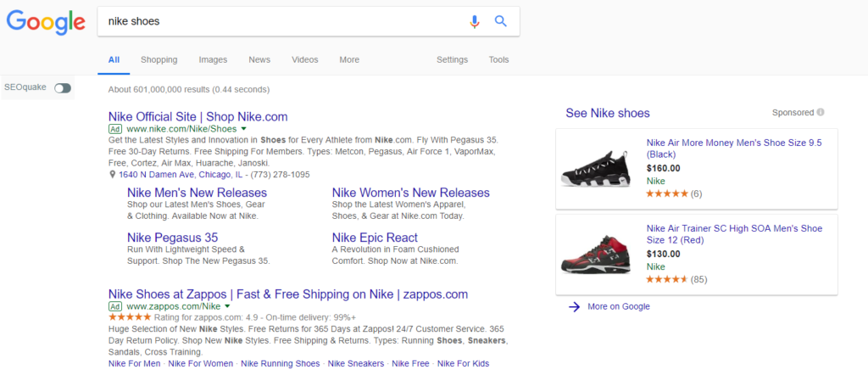
Task: Open Nike Air Trainer SC High SOA title
Action: point(735,234)
